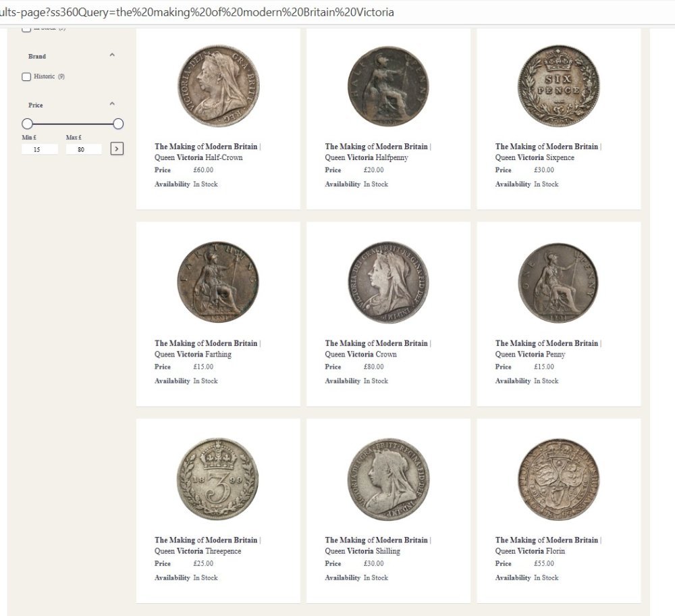Apply price range with arrow button
This screenshot has height=616, width=675.
tap(117, 149)
